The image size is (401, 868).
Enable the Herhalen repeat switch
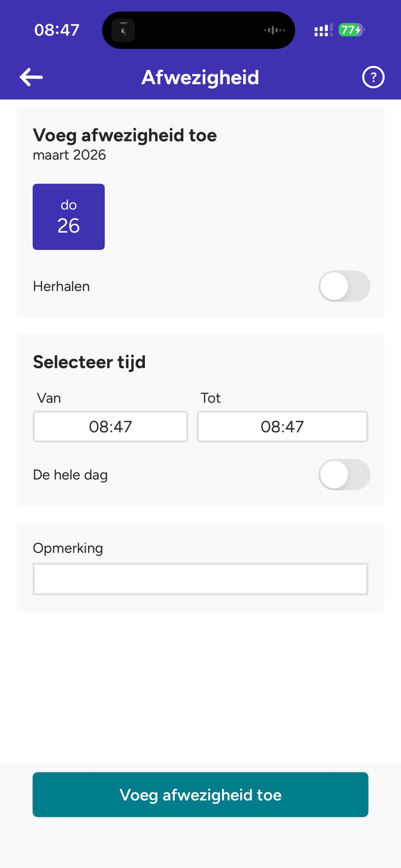click(x=344, y=286)
